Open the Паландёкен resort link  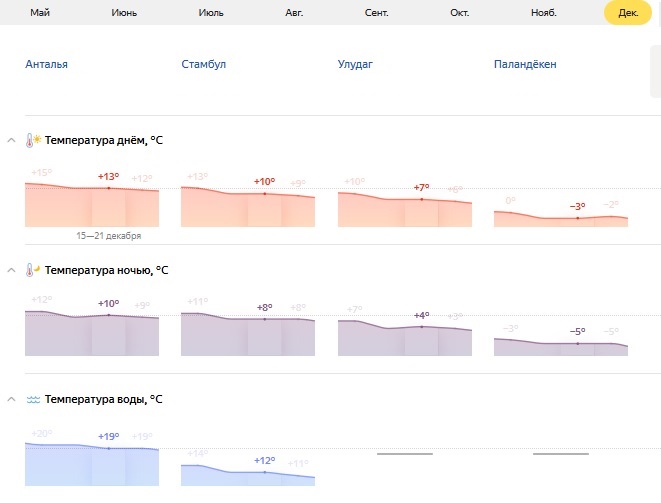point(525,64)
